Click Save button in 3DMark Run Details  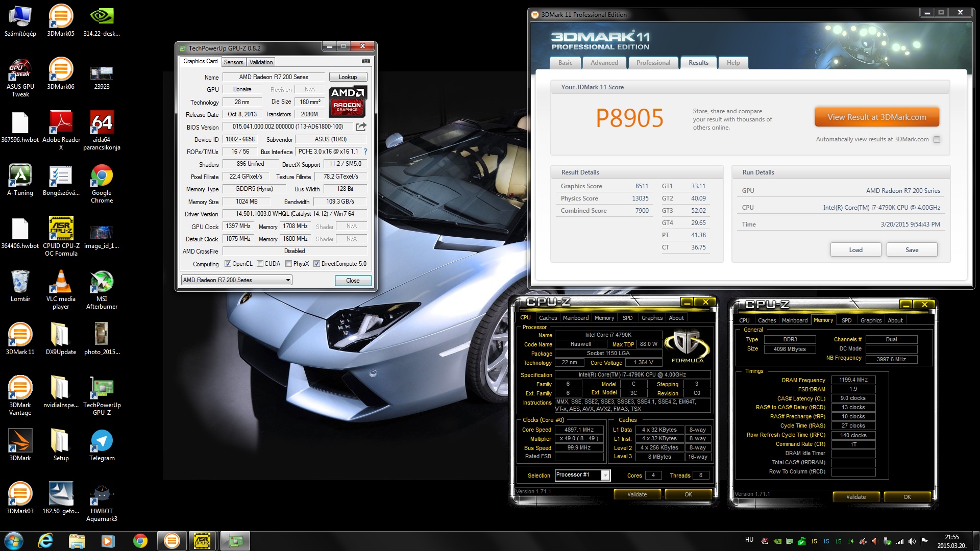coord(912,250)
